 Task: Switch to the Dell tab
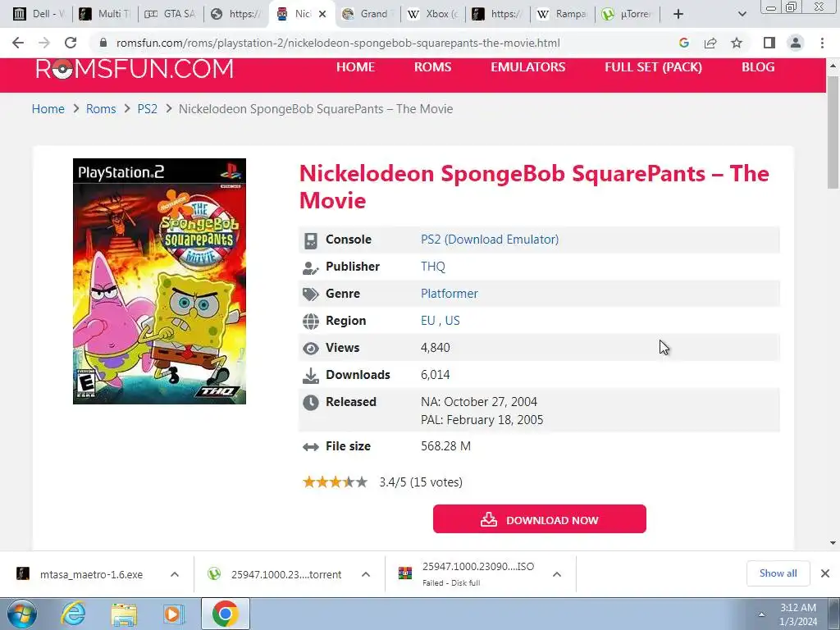pos(39,14)
